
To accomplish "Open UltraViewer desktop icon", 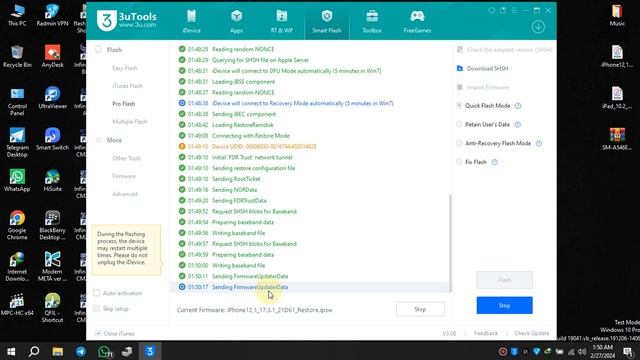I will click(52, 98).
